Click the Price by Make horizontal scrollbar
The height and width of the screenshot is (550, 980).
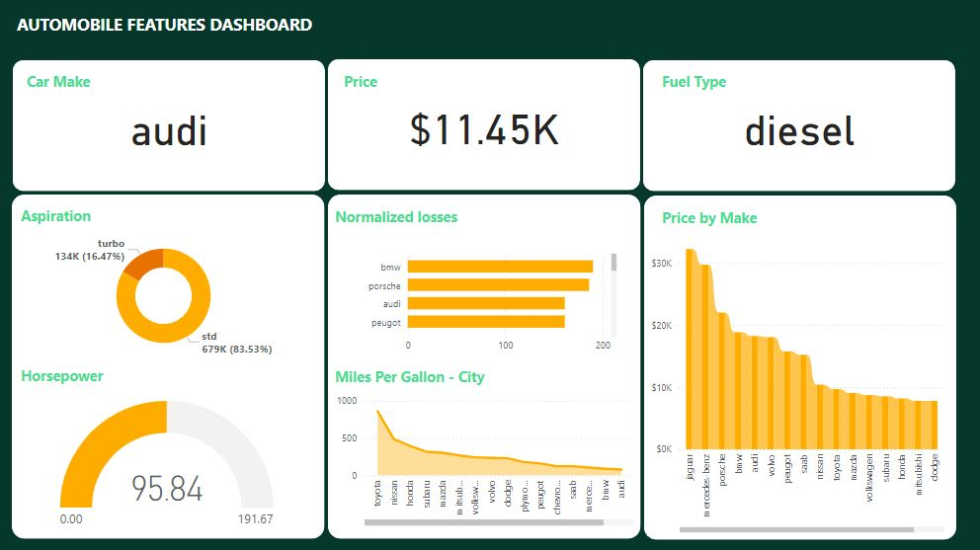click(796, 529)
